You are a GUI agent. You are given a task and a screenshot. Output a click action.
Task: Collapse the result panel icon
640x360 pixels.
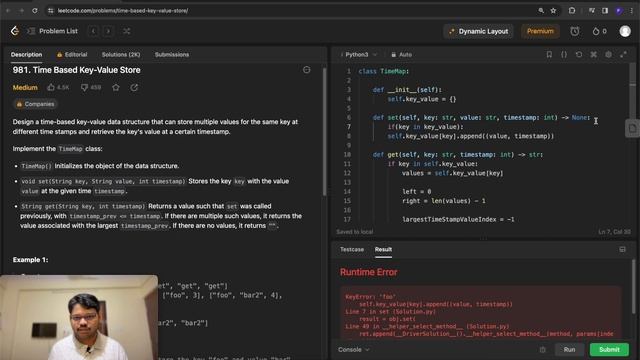click(622, 249)
